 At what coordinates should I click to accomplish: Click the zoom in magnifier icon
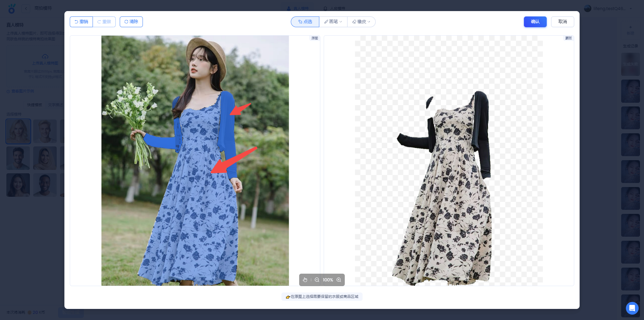339,280
